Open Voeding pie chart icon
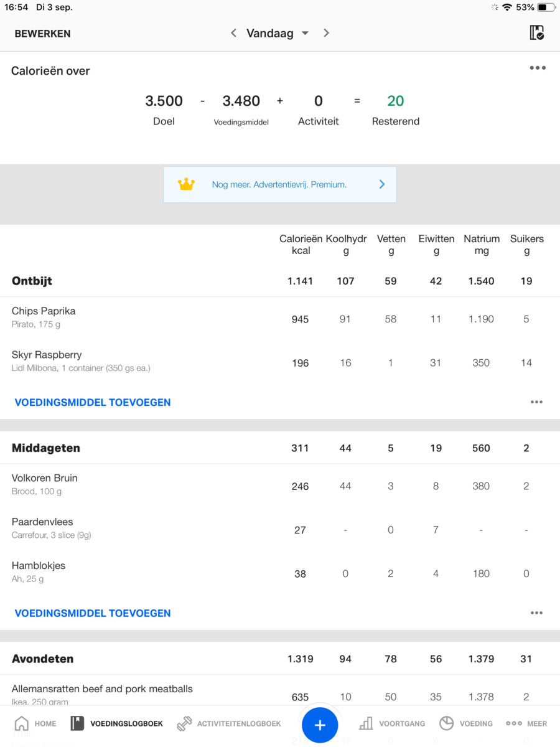This screenshot has height=747, width=560. point(446,723)
